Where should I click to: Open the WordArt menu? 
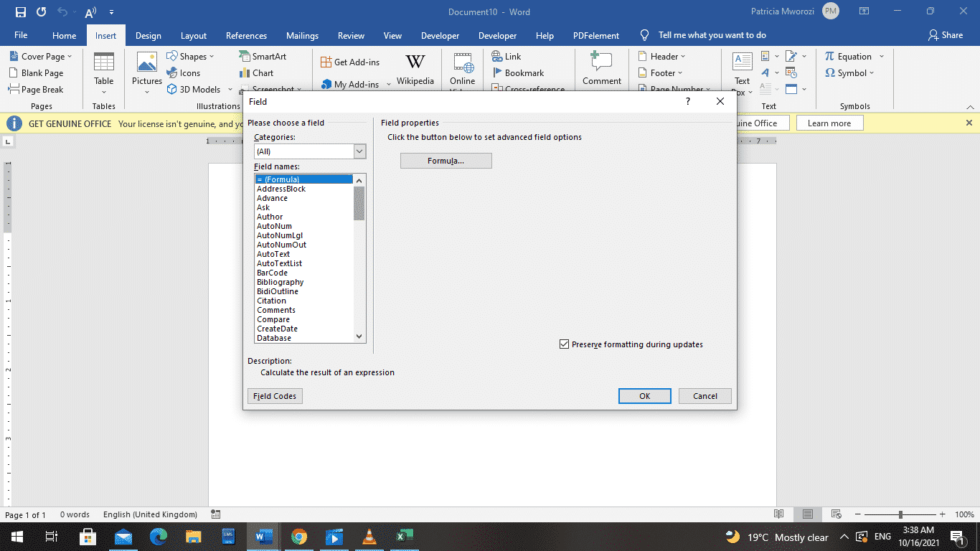769,72
